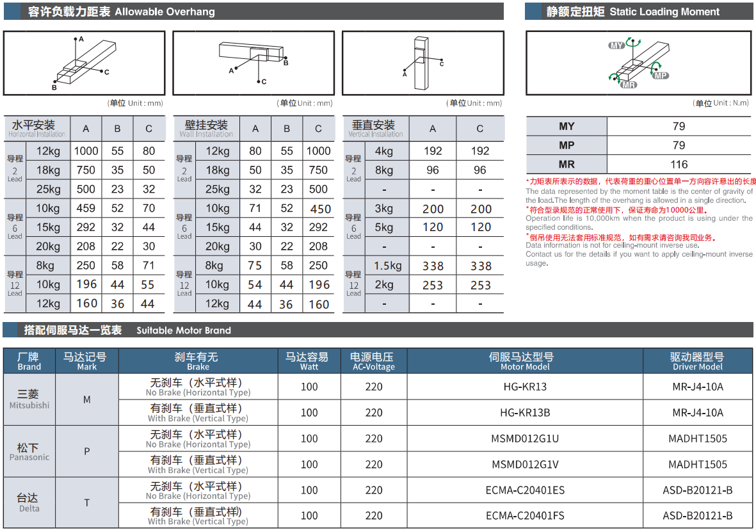Click the wall installation overhang diagram
The width and height of the screenshot is (756, 532).
[253, 63]
